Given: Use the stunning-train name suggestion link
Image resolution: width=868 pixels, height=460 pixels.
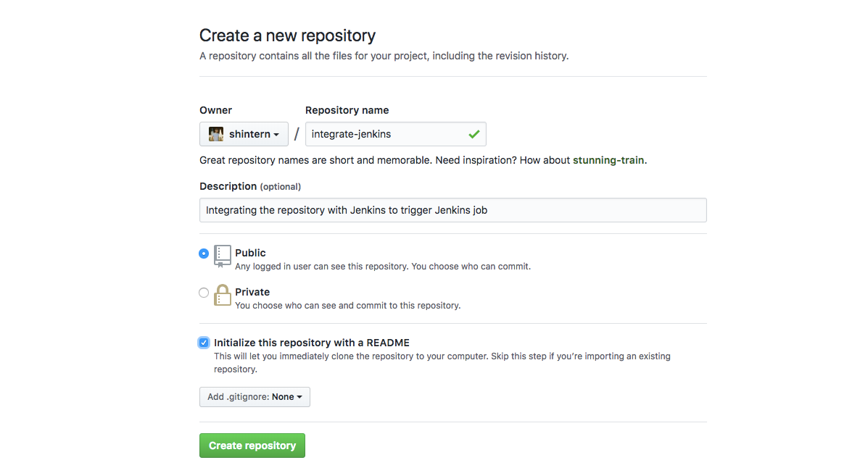Looking at the screenshot, I should pos(608,160).
